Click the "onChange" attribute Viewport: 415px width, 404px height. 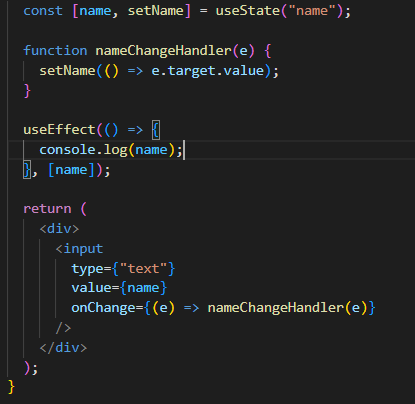pos(103,308)
